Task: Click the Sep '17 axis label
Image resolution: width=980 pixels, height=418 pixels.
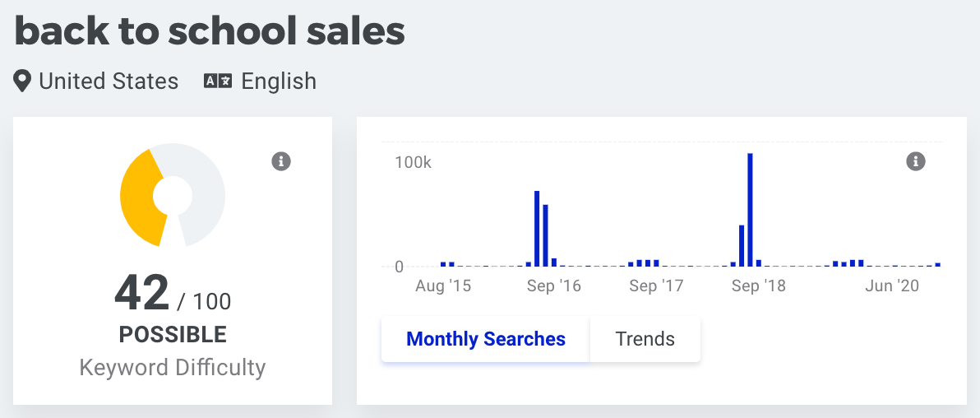Action: 656,286
